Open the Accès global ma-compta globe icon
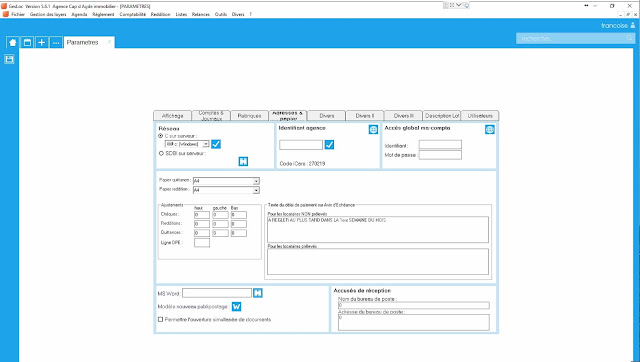Viewport: 640px width, 362px height. click(x=490, y=129)
